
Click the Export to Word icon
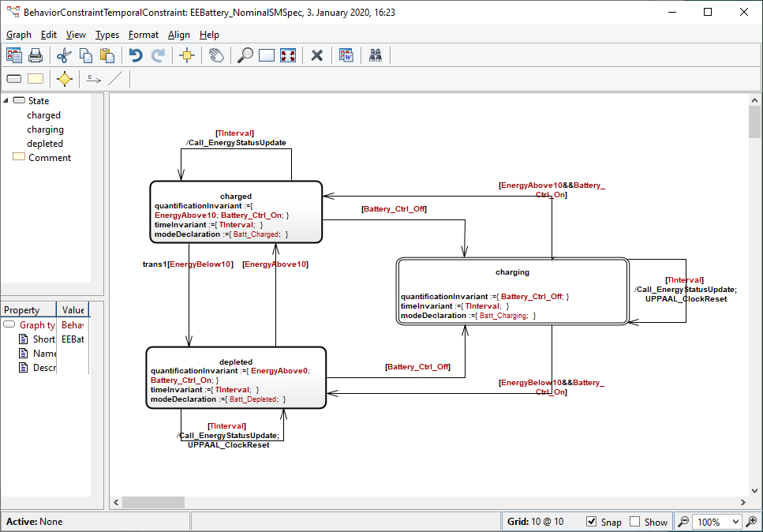(x=346, y=55)
